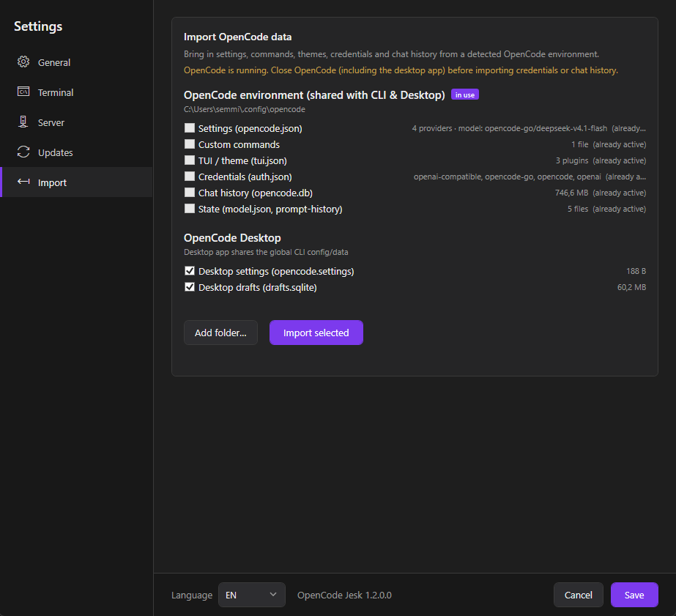Image resolution: width=676 pixels, height=616 pixels.
Task: Click the '188 B' size value
Action: click(x=636, y=271)
